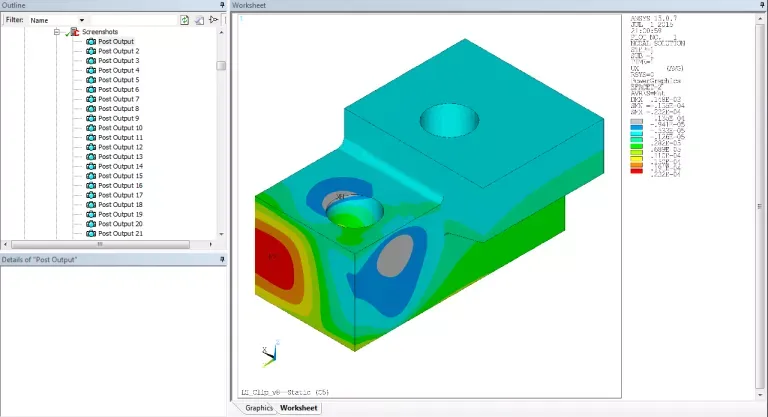Select the "Post Output 19" label
This screenshot has height=417, width=768.
(x=120, y=214)
